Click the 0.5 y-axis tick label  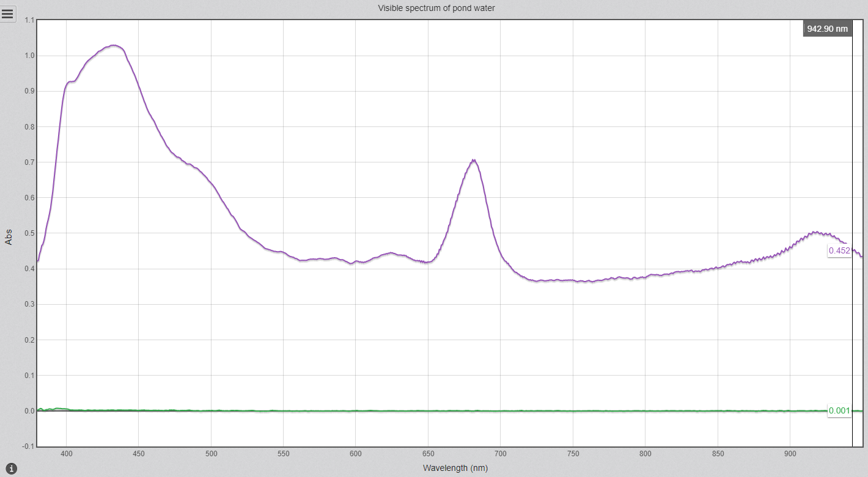tap(29, 233)
